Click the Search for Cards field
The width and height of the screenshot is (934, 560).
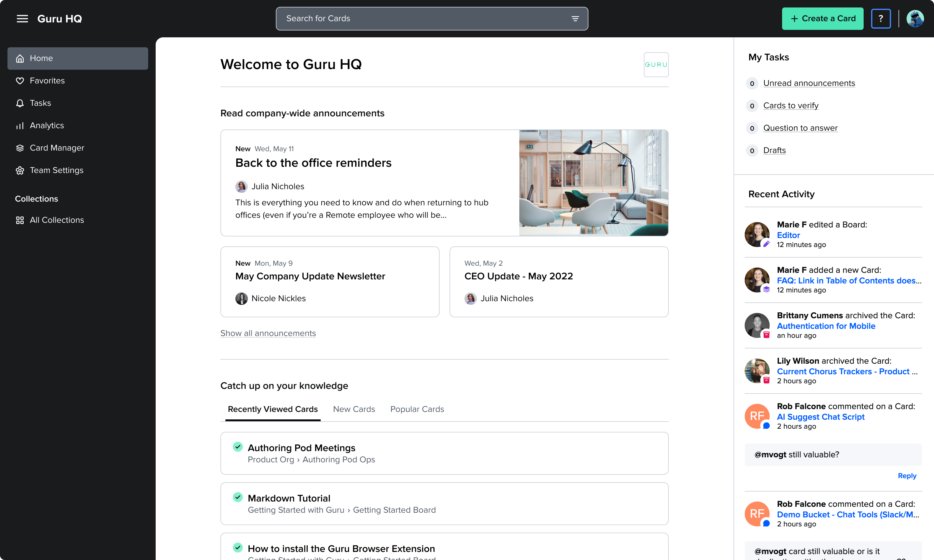(x=432, y=18)
